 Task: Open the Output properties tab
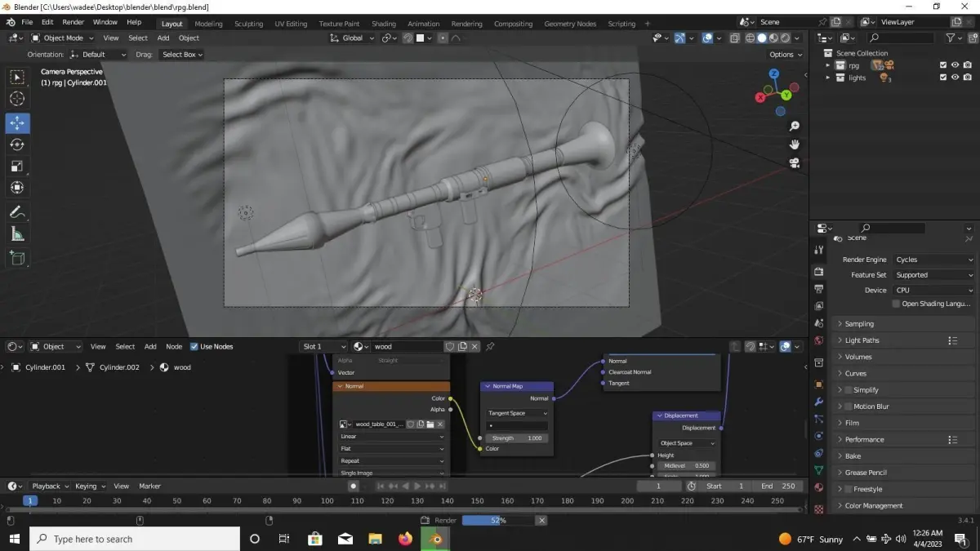(x=819, y=289)
